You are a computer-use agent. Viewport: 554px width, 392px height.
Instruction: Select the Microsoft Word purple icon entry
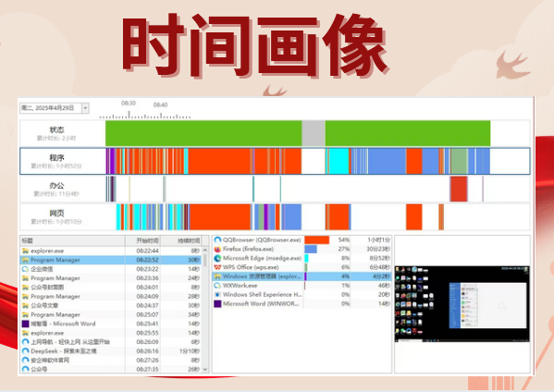click(217, 304)
